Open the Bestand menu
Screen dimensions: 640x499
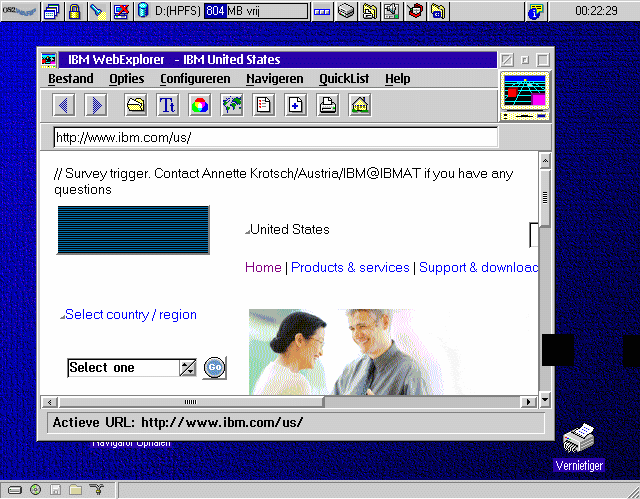71,78
